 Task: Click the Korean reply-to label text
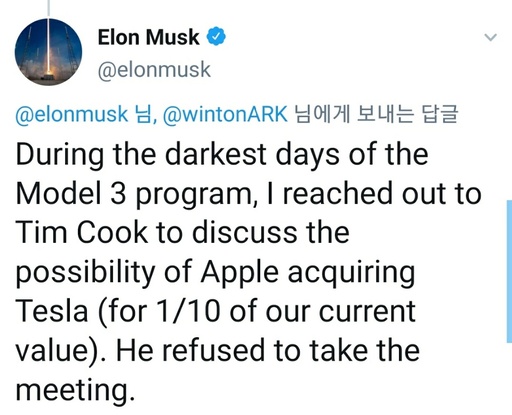click(376, 114)
